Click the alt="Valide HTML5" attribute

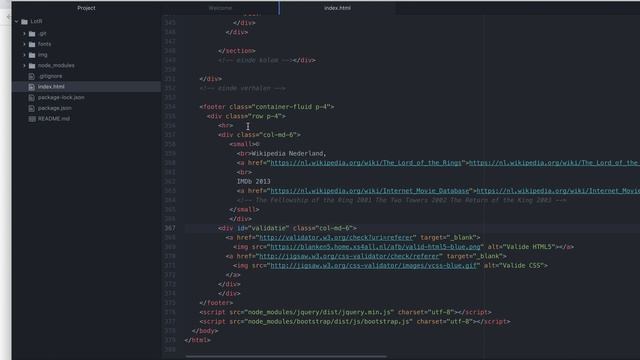pyautogui.click(x=521, y=247)
